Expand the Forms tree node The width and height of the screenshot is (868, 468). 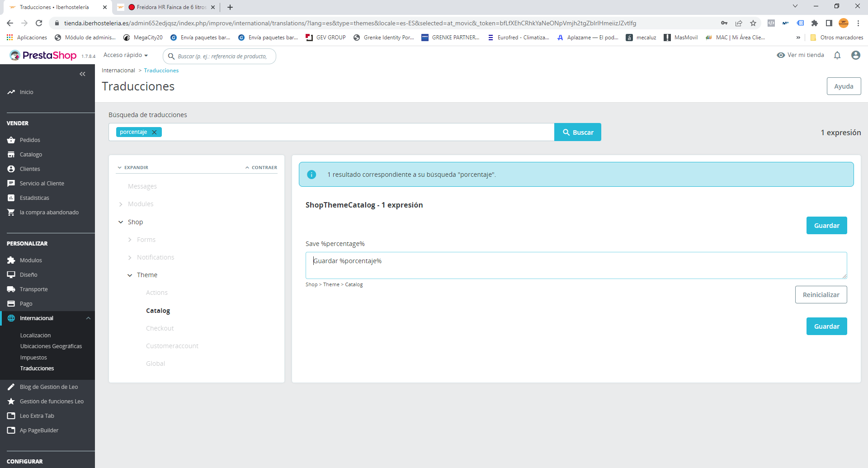(x=130, y=240)
